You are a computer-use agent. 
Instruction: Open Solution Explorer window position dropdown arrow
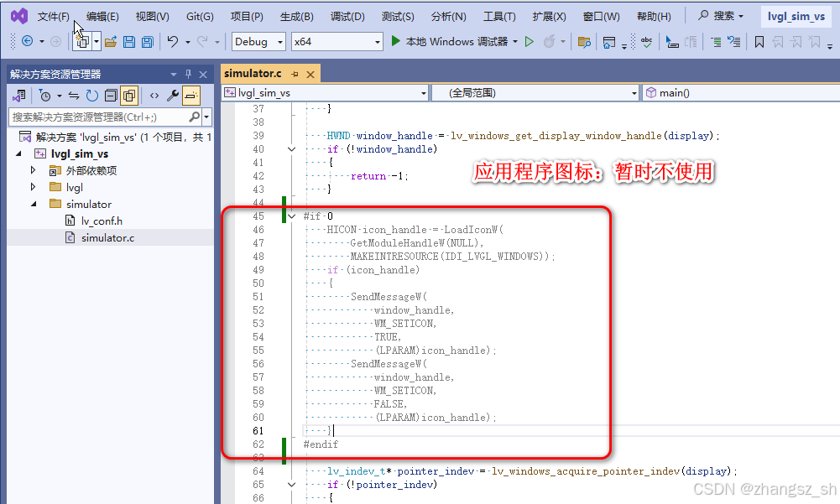coord(174,74)
